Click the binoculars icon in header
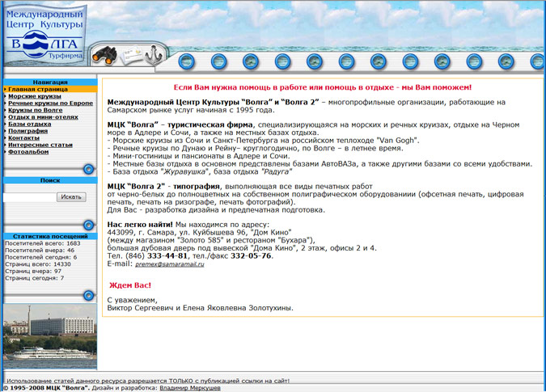 coord(104,55)
